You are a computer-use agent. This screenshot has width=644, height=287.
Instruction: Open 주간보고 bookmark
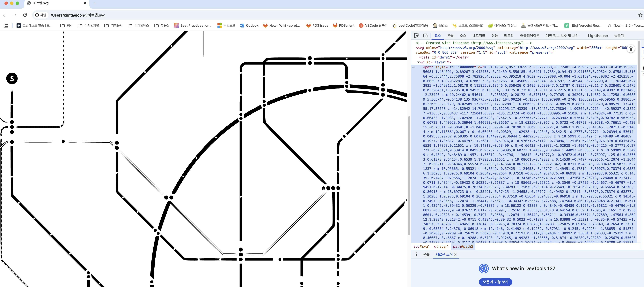[226, 26]
